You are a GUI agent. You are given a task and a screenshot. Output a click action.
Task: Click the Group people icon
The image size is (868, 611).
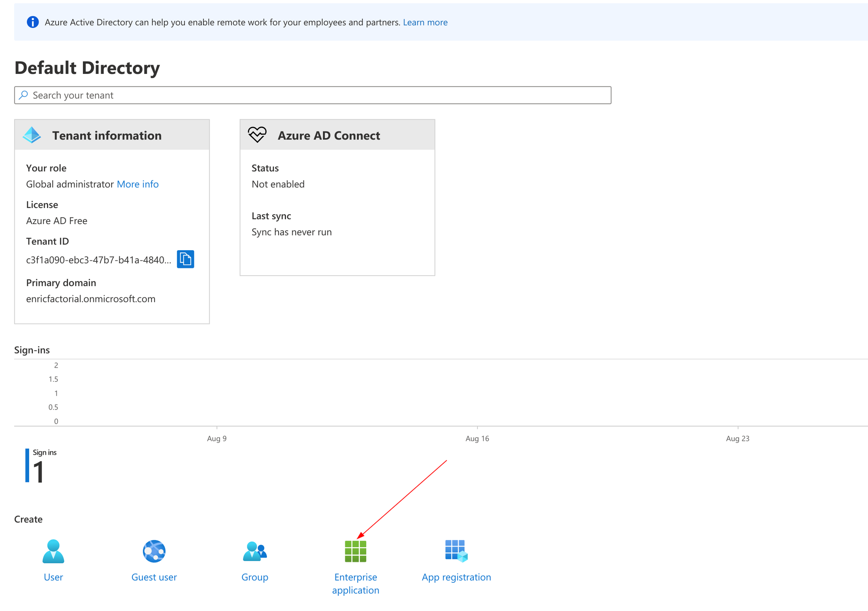255,551
